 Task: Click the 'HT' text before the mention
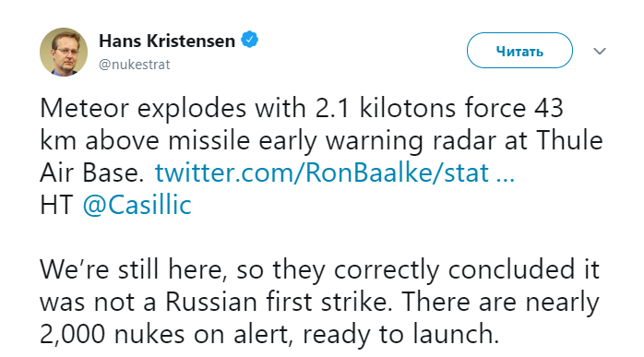coord(56,205)
